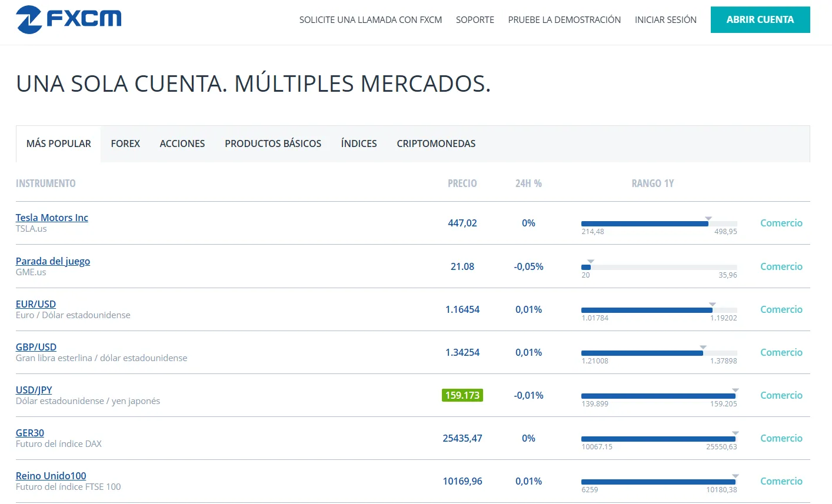Click GER30 1Y range bar
This screenshot has width=832, height=504.
[659, 439]
